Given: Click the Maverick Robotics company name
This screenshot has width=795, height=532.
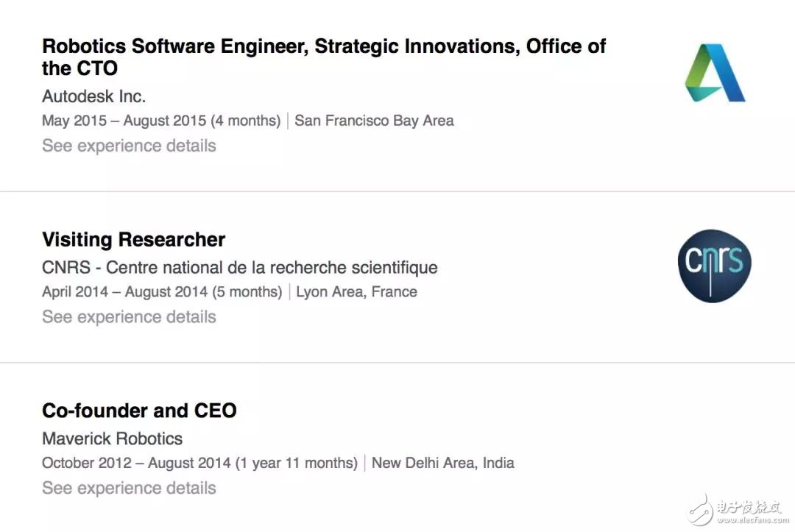Looking at the screenshot, I should pos(112,439).
